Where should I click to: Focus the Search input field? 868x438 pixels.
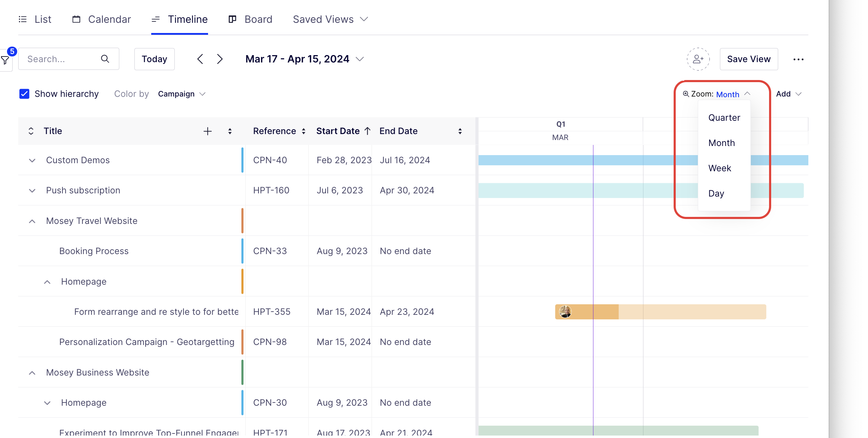pos(63,59)
